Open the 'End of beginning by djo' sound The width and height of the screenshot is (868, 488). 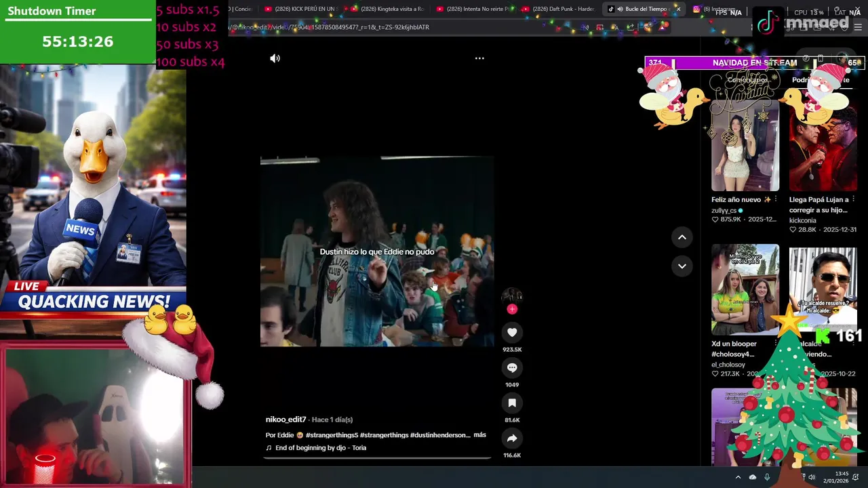click(321, 448)
